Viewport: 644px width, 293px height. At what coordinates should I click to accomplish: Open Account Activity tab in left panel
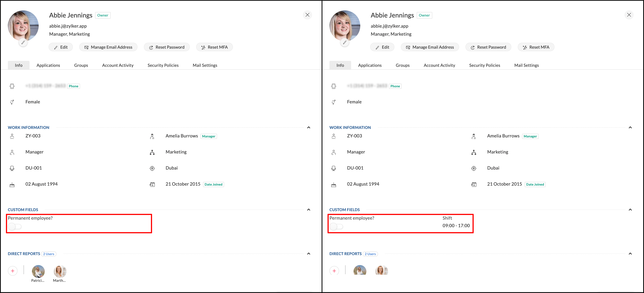[x=118, y=65]
